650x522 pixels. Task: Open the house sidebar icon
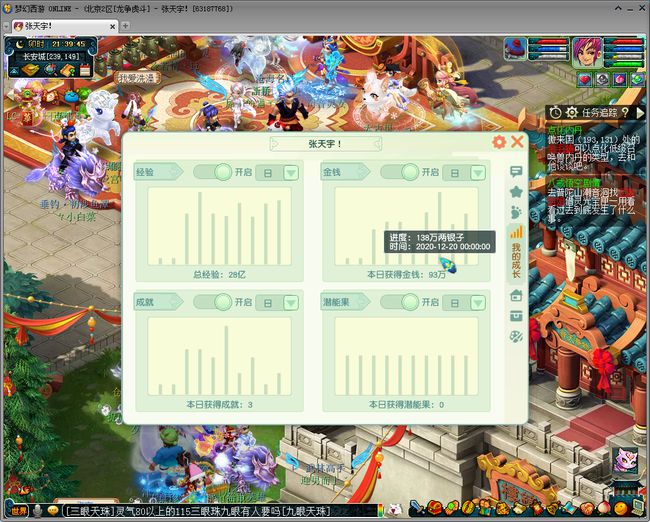(516, 296)
